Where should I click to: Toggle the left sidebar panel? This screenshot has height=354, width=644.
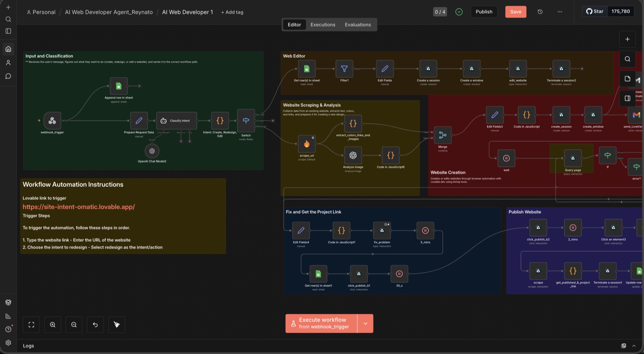(x=8, y=31)
